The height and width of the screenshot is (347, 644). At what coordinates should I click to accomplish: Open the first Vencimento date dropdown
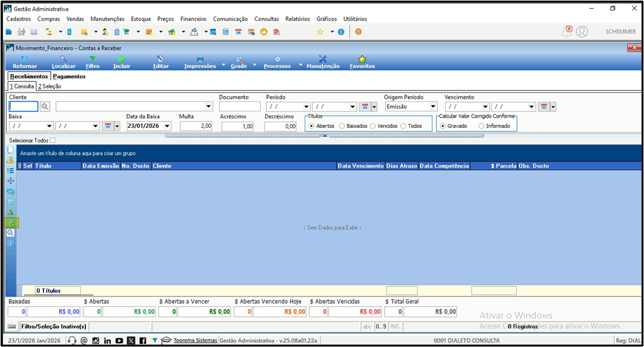tap(485, 107)
